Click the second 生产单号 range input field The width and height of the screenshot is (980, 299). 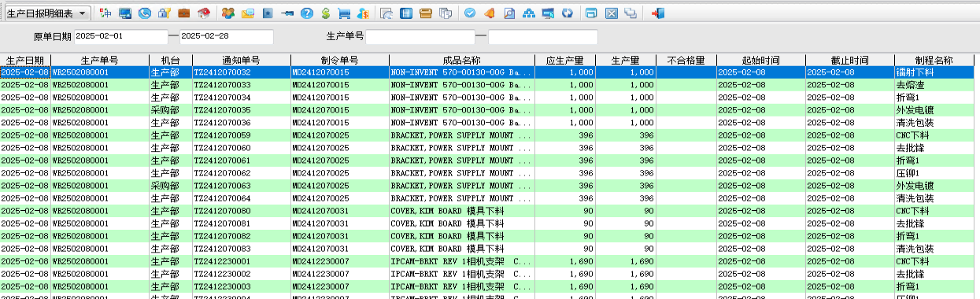(x=542, y=36)
